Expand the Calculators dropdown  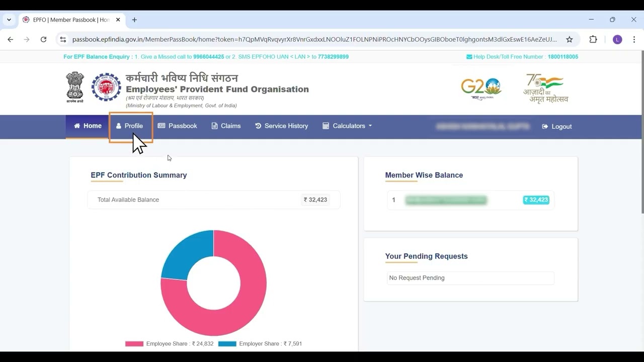pyautogui.click(x=347, y=126)
